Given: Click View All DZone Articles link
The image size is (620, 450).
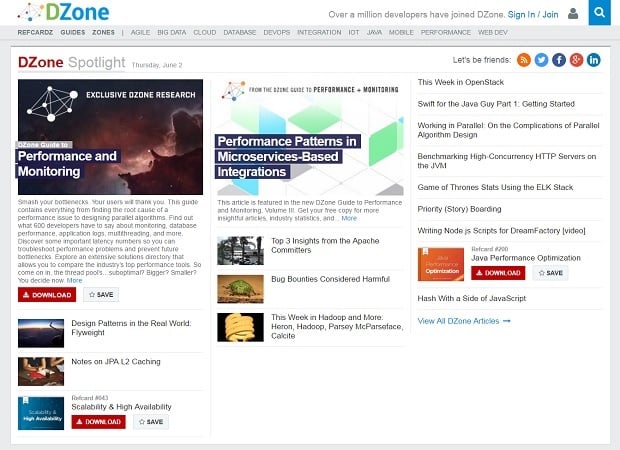Looking at the screenshot, I should [464, 320].
